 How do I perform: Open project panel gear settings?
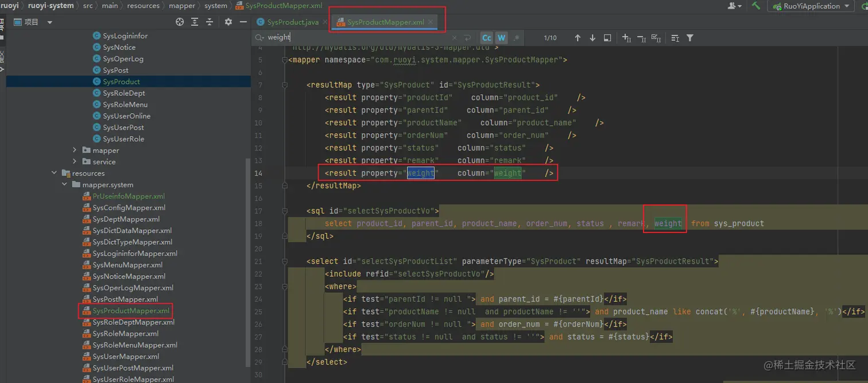tap(228, 22)
